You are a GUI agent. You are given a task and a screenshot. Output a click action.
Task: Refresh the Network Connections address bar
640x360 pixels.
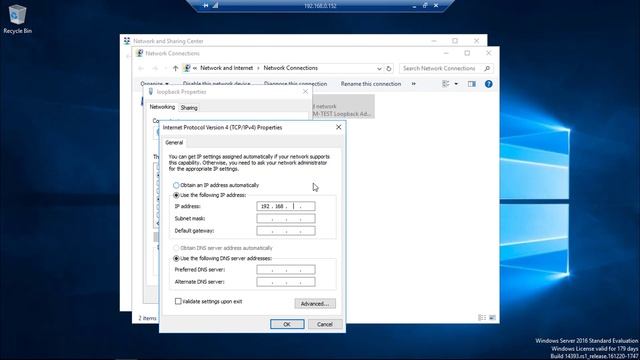pyautogui.click(x=389, y=69)
